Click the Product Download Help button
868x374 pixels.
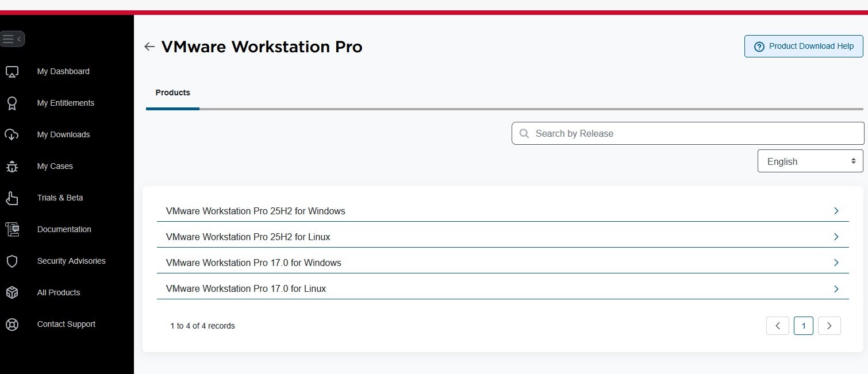[804, 47]
